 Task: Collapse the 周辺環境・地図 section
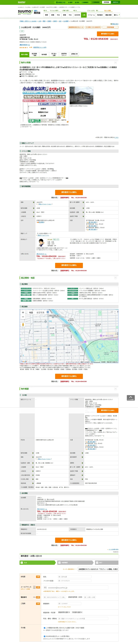[x=115, y=278]
